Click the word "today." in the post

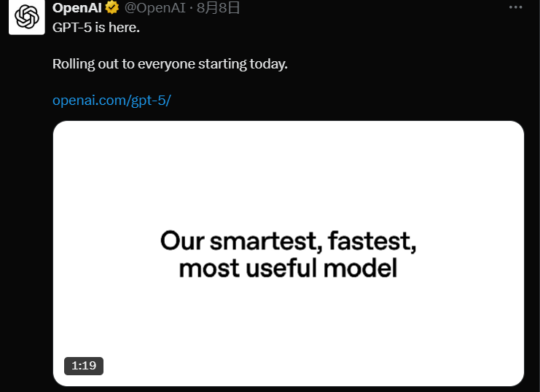[269, 64]
